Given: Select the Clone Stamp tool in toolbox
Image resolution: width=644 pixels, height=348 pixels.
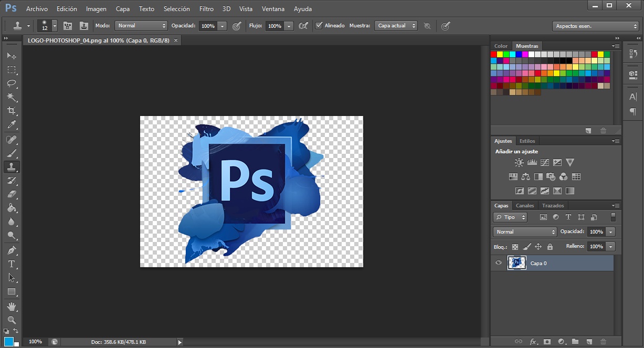Looking at the screenshot, I should pos(12,167).
